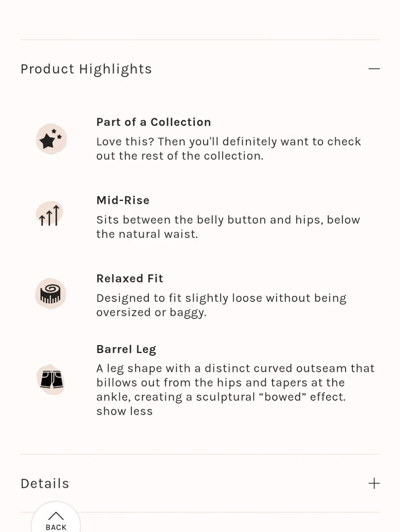Screen dimensions: 400x532
Task: Select the "Part of a Collection" title
Action: point(154,122)
